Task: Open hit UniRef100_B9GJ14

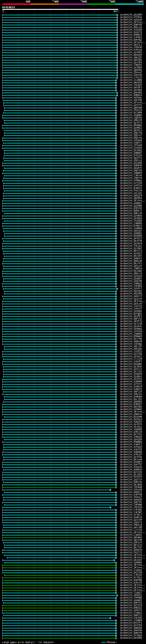Action: click(x=131, y=27)
